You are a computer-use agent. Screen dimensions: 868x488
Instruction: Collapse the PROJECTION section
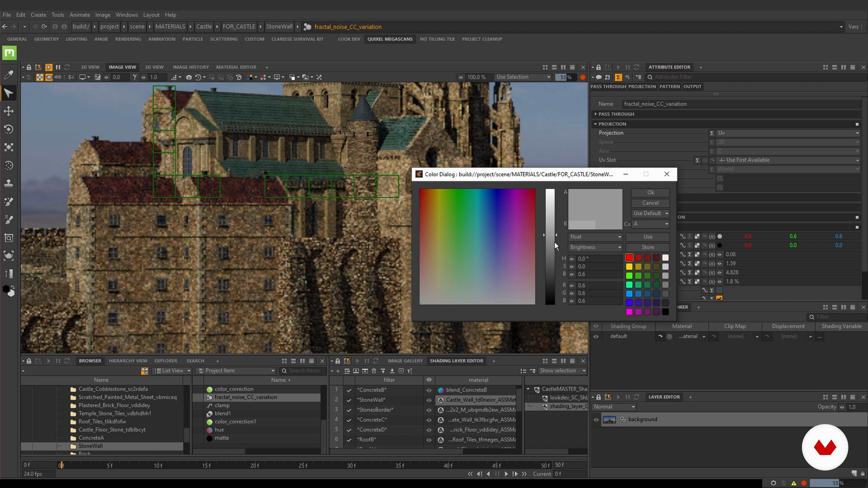[x=595, y=124]
